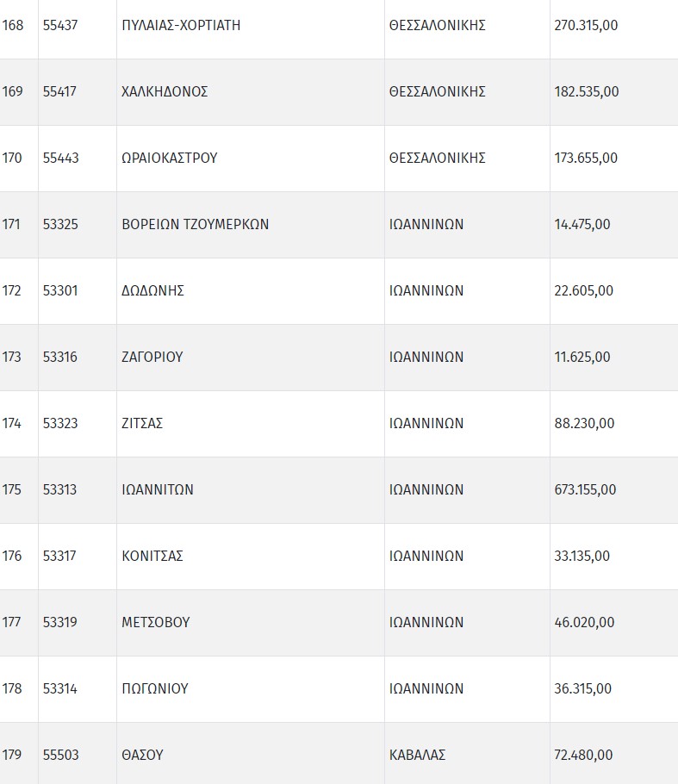Click the amount 270.315,00
678x784 pixels.
click(x=586, y=25)
